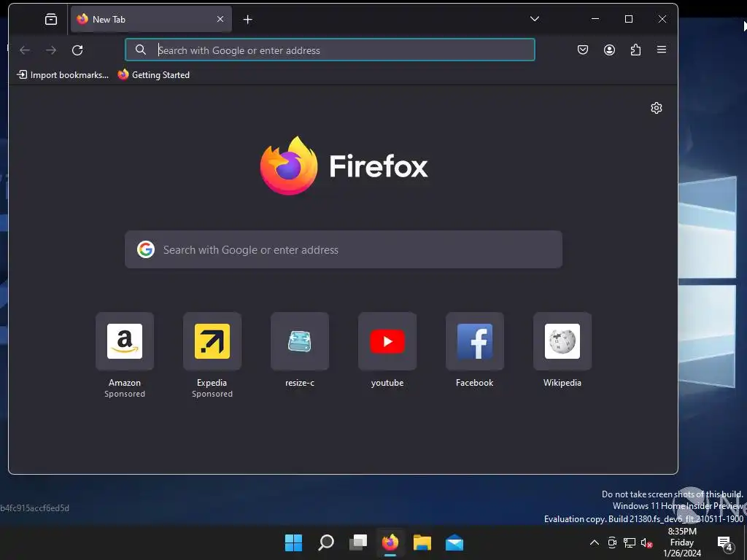Open the clock showing 8:35PM
The image size is (747, 560).
[682, 542]
